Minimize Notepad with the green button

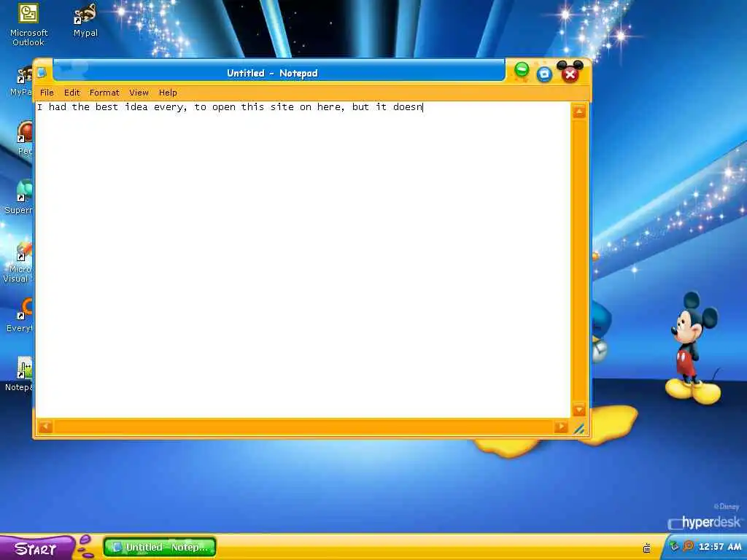click(522, 71)
